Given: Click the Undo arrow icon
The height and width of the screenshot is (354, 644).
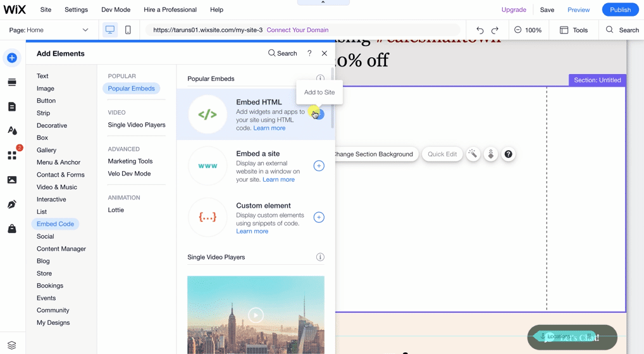Looking at the screenshot, I should pyautogui.click(x=480, y=30).
